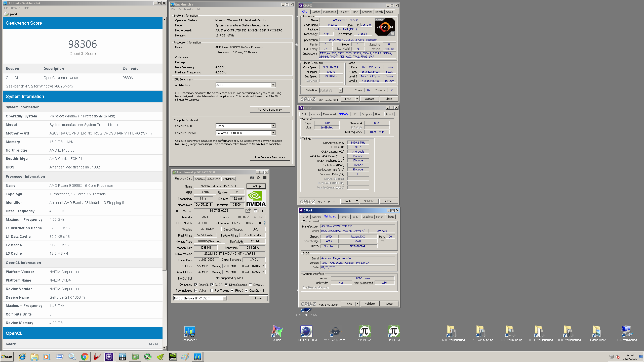Click the Start button
The image size is (644, 362).
pyautogui.click(x=7, y=356)
